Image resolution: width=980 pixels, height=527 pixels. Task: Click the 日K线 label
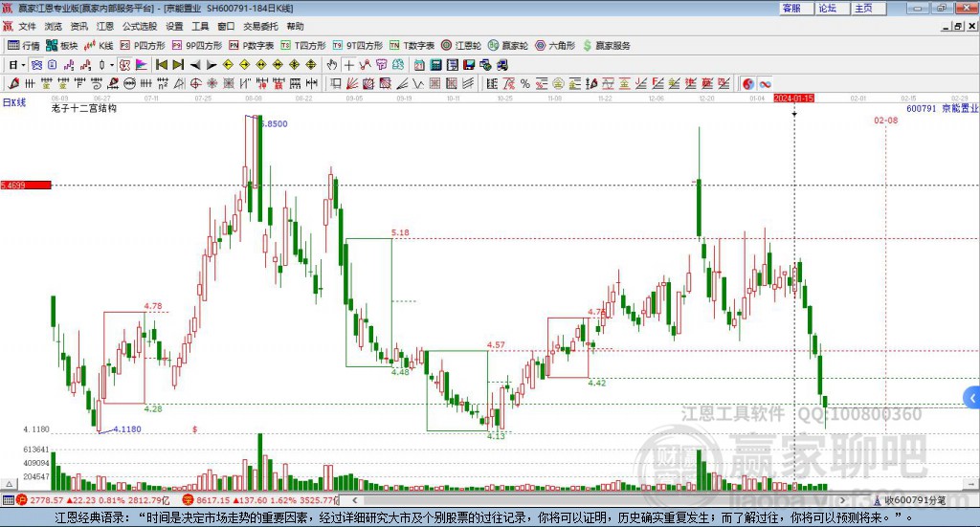pyautogui.click(x=13, y=102)
